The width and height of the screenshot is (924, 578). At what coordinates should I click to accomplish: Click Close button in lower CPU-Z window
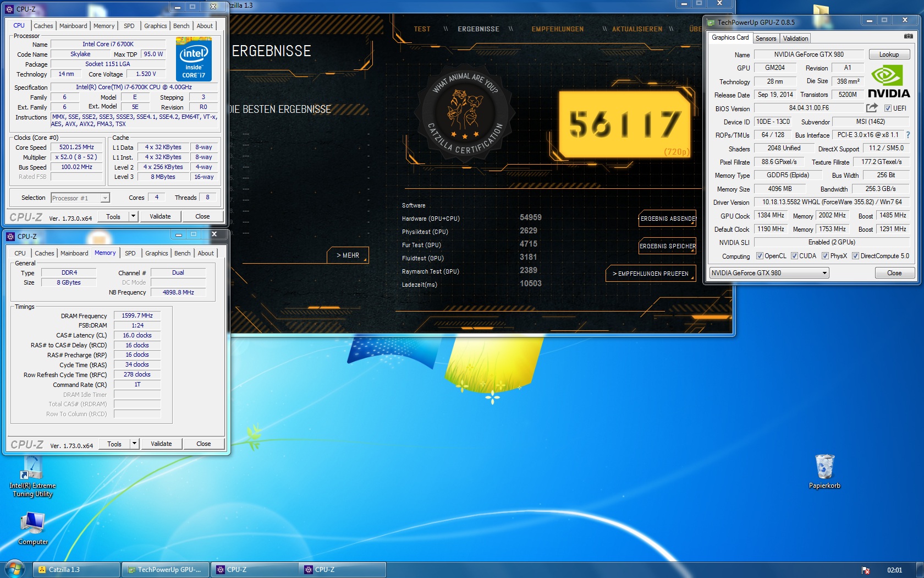204,444
